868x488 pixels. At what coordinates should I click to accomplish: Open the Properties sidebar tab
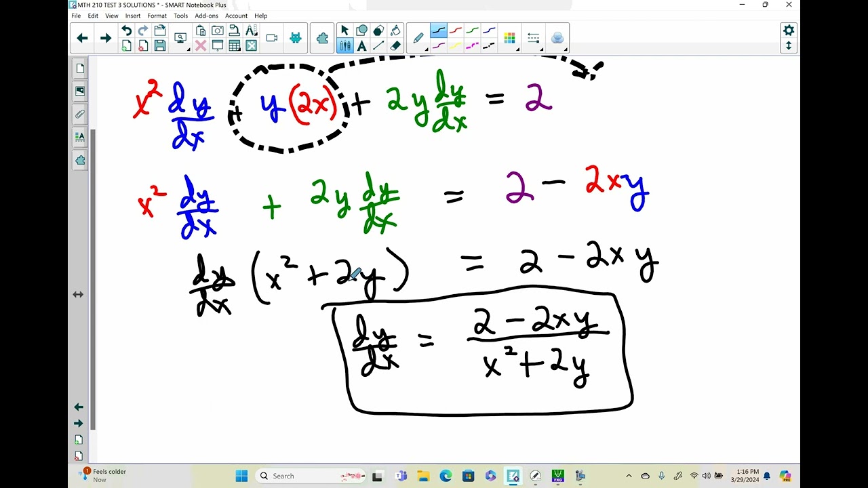coord(80,138)
